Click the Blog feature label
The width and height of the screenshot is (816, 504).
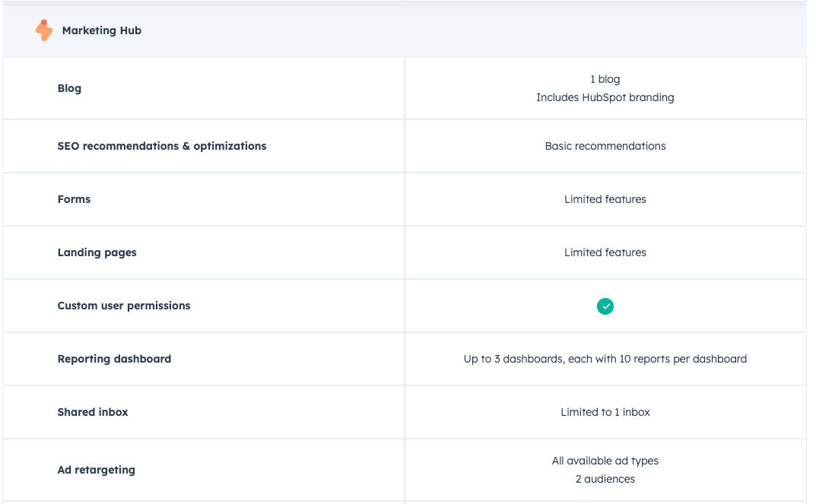(x=69, y=88)
